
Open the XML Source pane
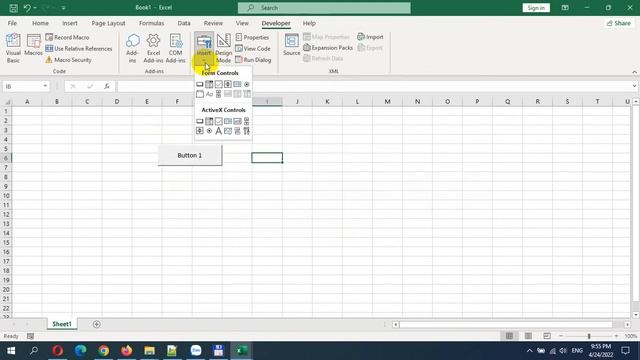291,45
